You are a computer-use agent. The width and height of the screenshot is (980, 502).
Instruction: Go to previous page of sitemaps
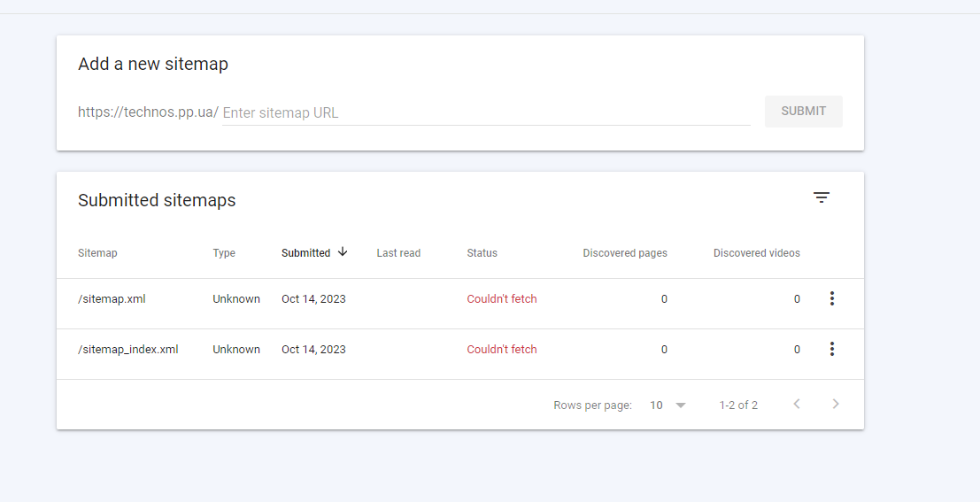pyautogui.click(x=797, y=404)
